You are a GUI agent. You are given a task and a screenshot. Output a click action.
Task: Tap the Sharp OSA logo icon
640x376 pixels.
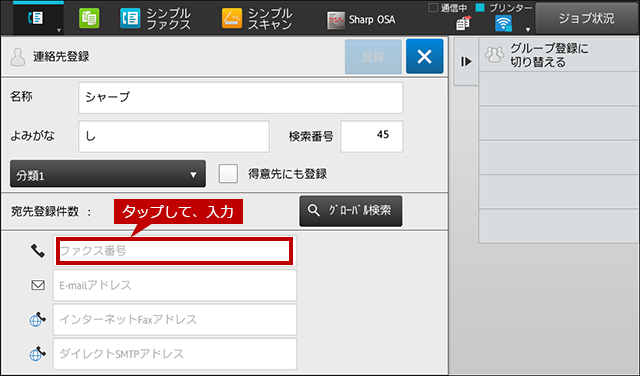[336, 20]
